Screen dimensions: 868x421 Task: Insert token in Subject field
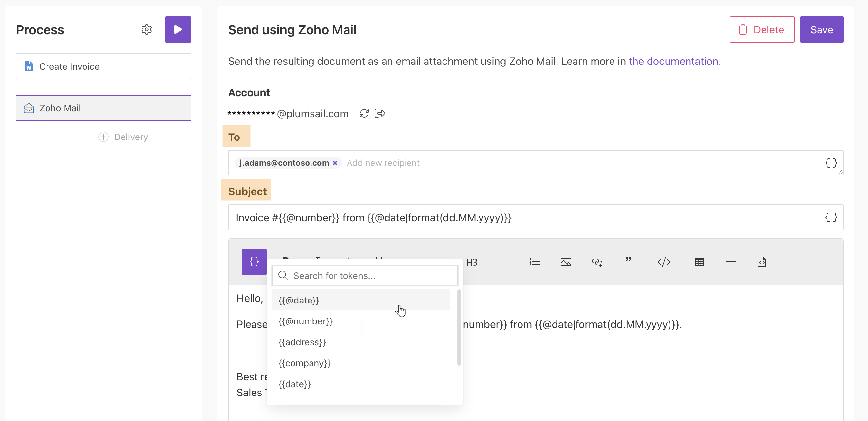831,218
